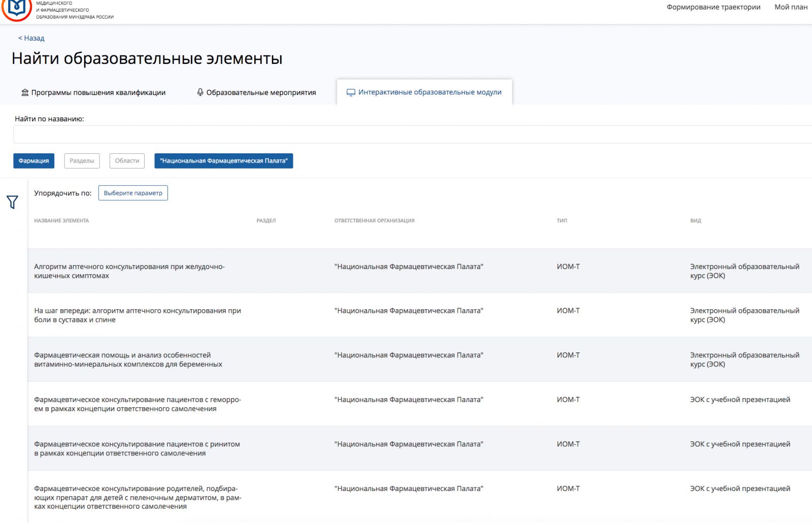
Task: Click organization cell in желудочно-кишечных row
Action: tap(409, 267)
